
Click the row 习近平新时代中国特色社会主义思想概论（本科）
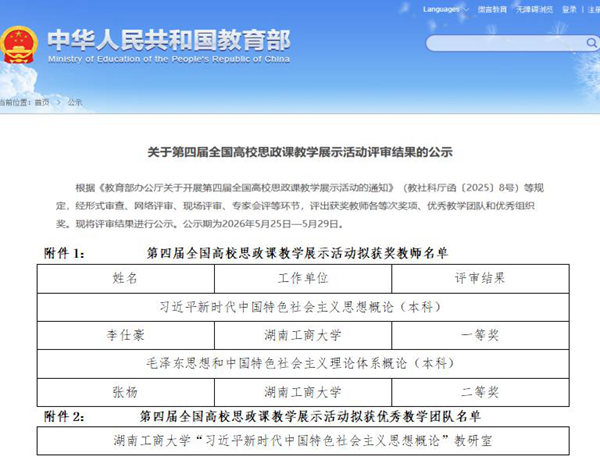[303, 307]
